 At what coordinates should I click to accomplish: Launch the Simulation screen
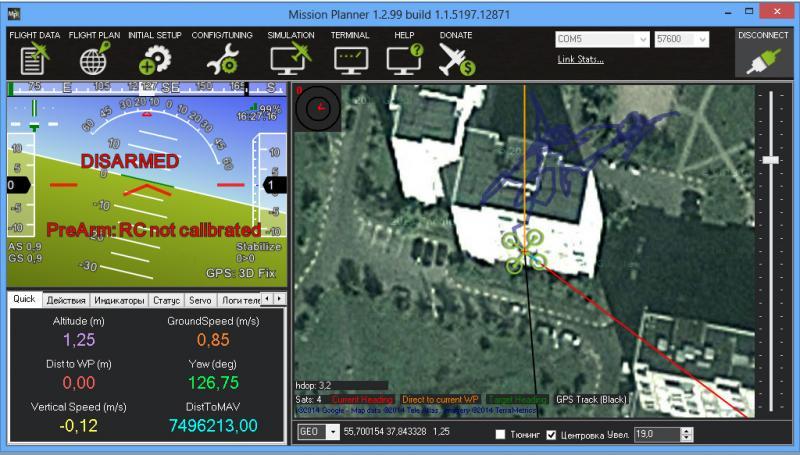point(290,57)
